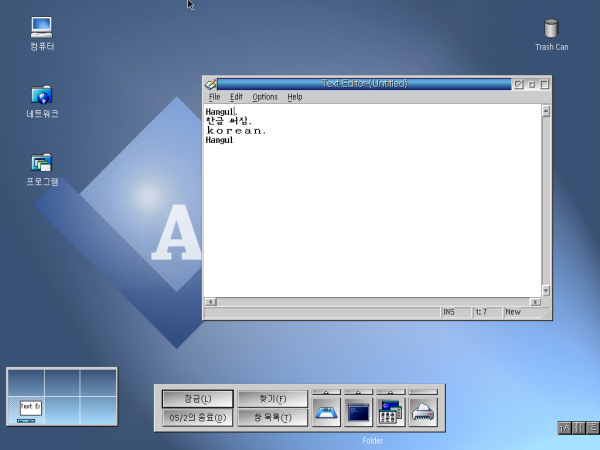The image size is (600, 450).
Task: Expand the drawer above the command window icon
Action: (358, 391)
